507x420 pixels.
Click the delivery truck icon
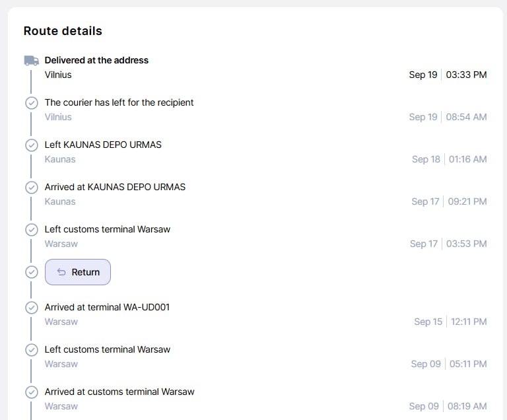click(31, 60)
